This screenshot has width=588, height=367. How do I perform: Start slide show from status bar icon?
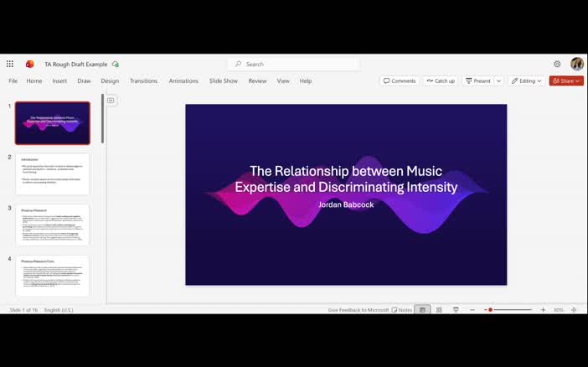[x=456, y=309]
